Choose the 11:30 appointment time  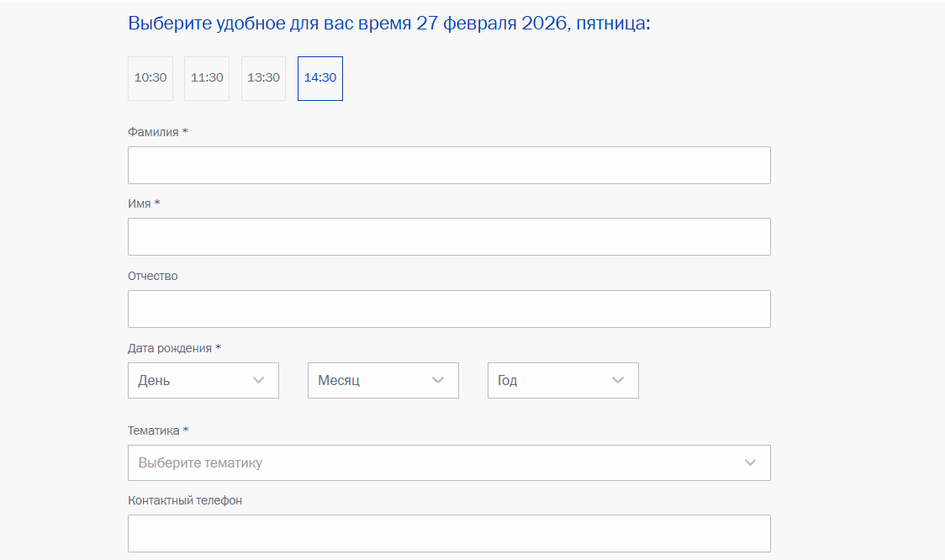[207, 78]
